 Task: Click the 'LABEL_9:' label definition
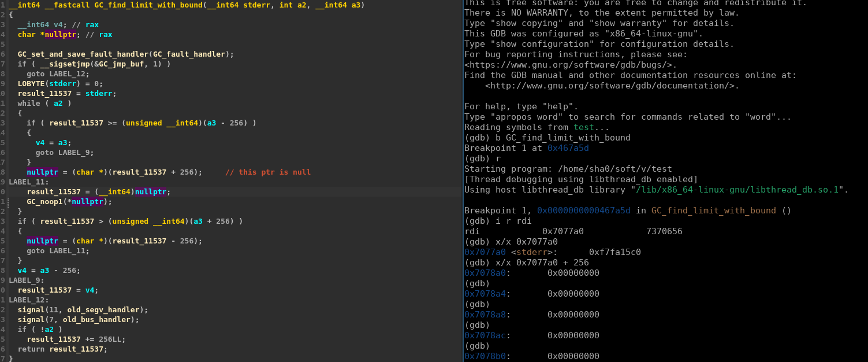[27, 280]
